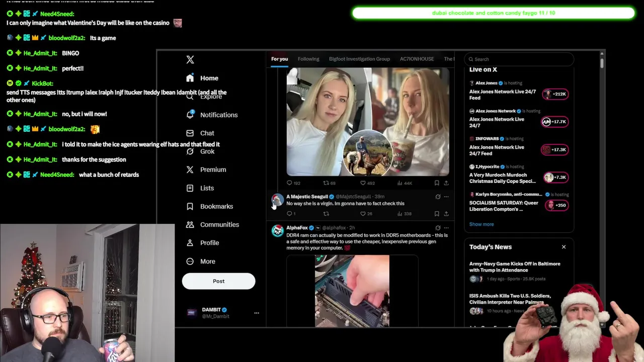The height and width of the screenshot is (362, 644).
Task: Select Bigfoot Investigation Group tab
Action: click(359, 59)
